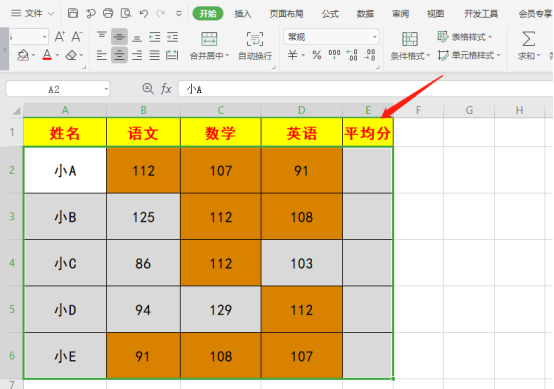Apply thousands separator 000 icon

(334, 54)
